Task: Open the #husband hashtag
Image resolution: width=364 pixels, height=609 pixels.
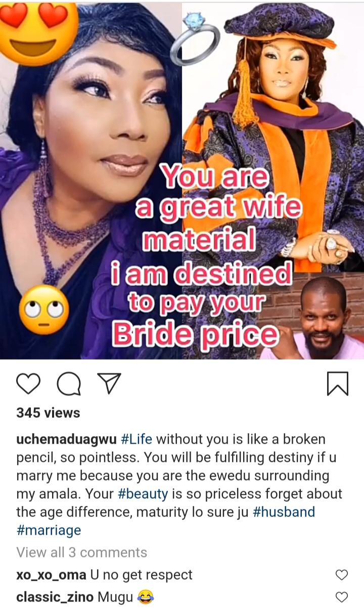Action: 283,511
